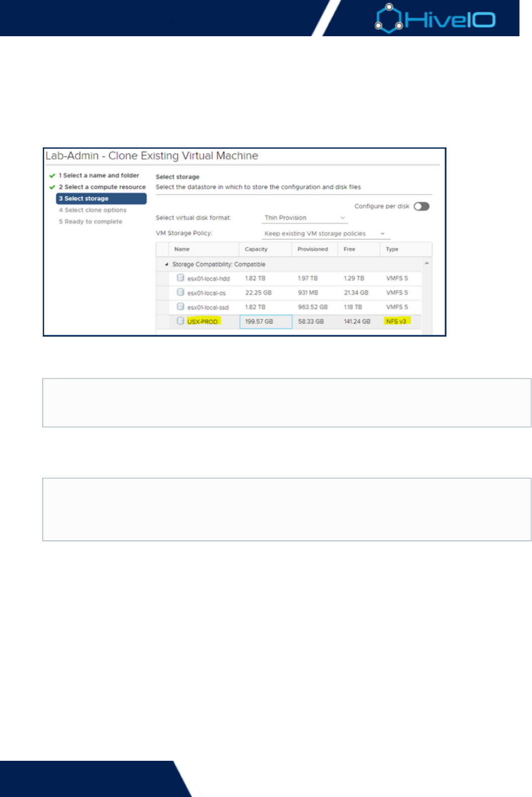Click the second empty text box below the dialog
The height and width of the screenshot is (797, 532).
click(287, 509)
